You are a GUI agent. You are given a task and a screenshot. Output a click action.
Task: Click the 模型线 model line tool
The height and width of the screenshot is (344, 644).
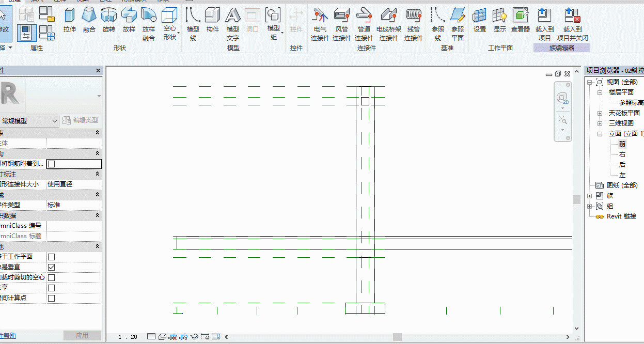tap(193, 24)
